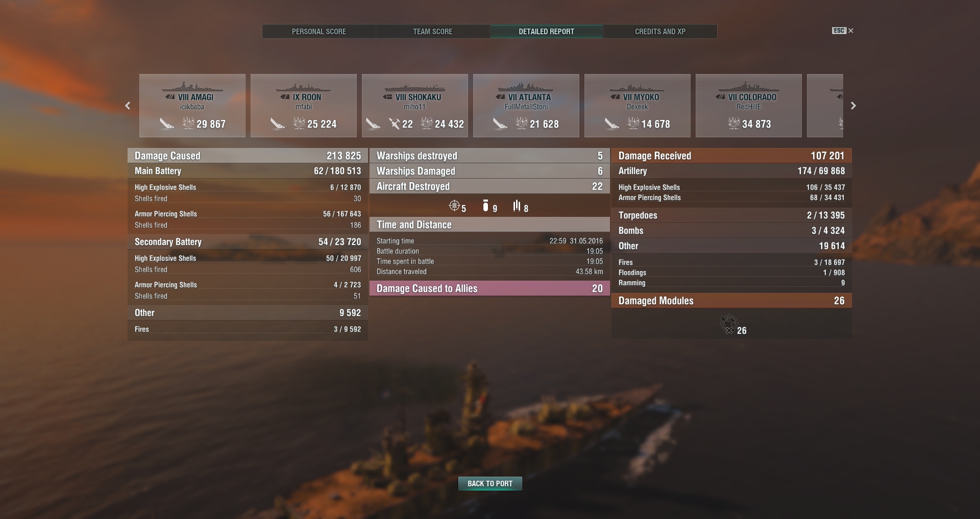
Task: Click the dive bomber destroyed icon
Action: [517, 206]
